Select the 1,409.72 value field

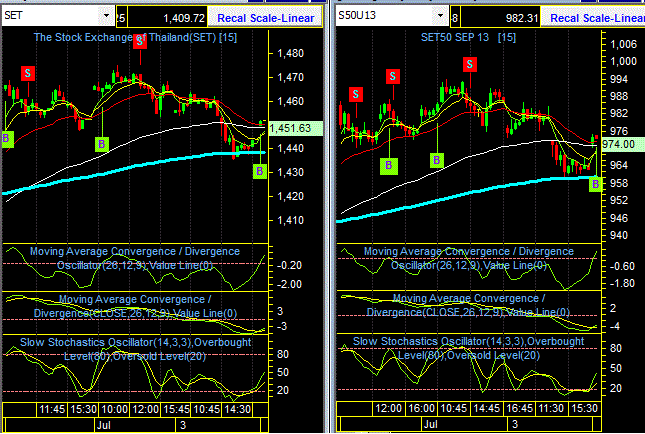tap(168, 18)
